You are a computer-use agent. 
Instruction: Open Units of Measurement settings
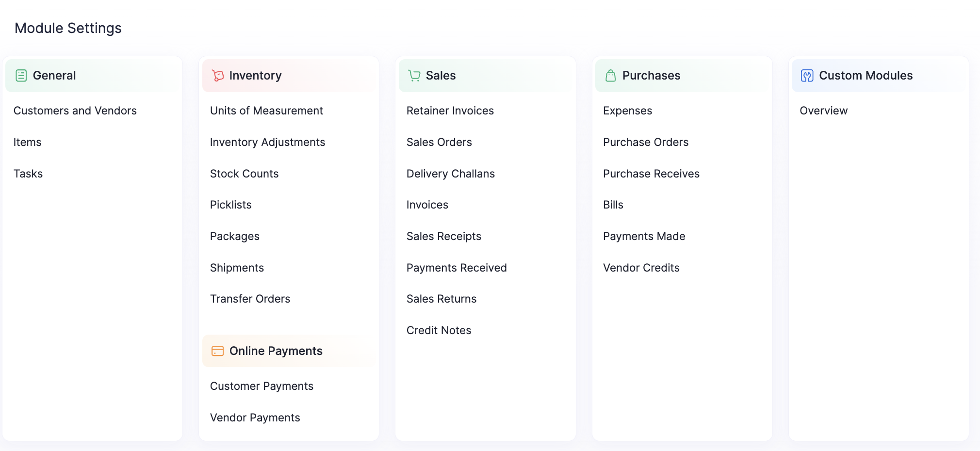coord(266,111)
